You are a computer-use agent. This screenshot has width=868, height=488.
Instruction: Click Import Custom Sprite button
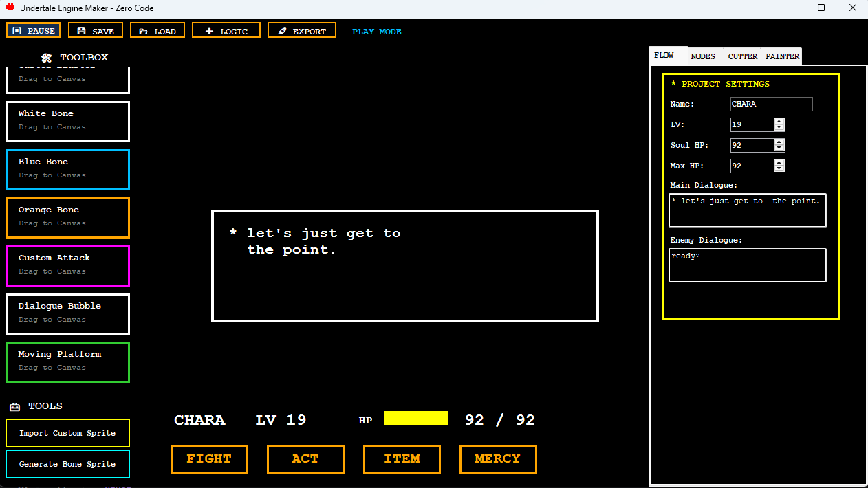pyautogui.click(x=68, y=433)
